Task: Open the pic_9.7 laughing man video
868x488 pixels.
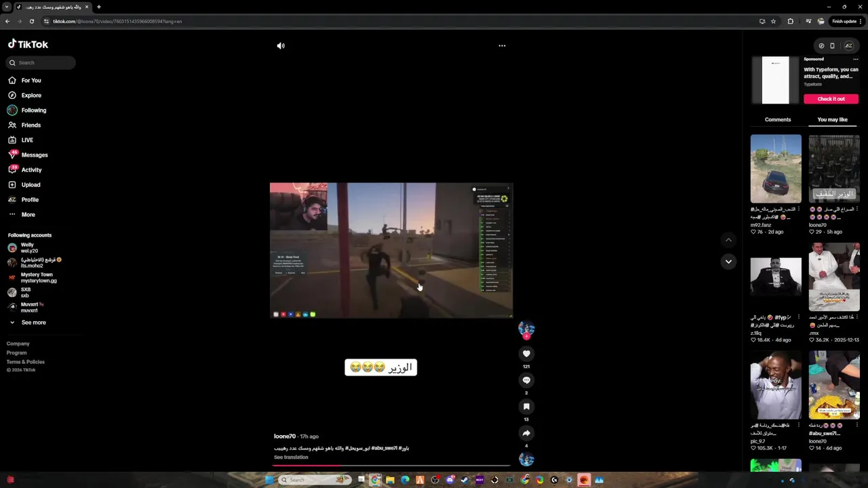Action: [x=776, y=385]
